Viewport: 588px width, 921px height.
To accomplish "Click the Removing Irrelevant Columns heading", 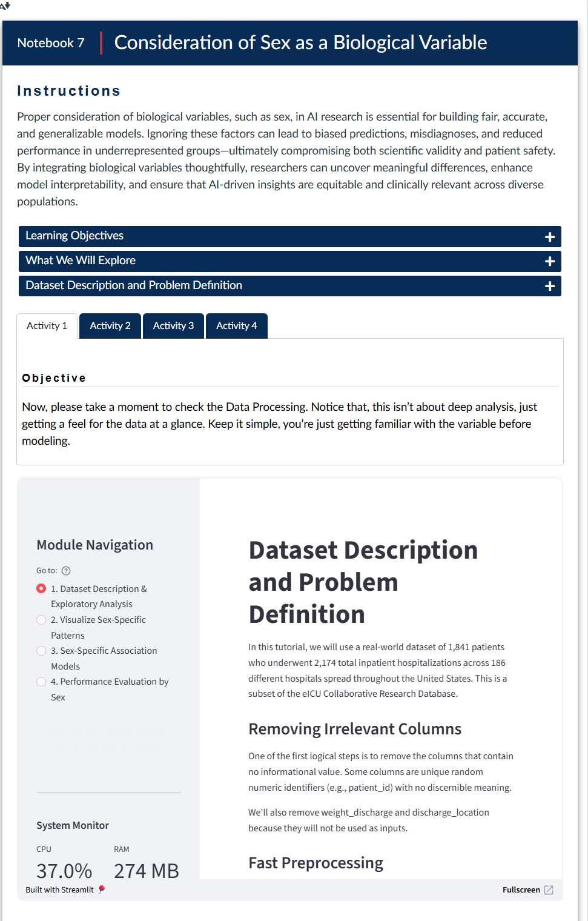I will [x=355, y=729].
